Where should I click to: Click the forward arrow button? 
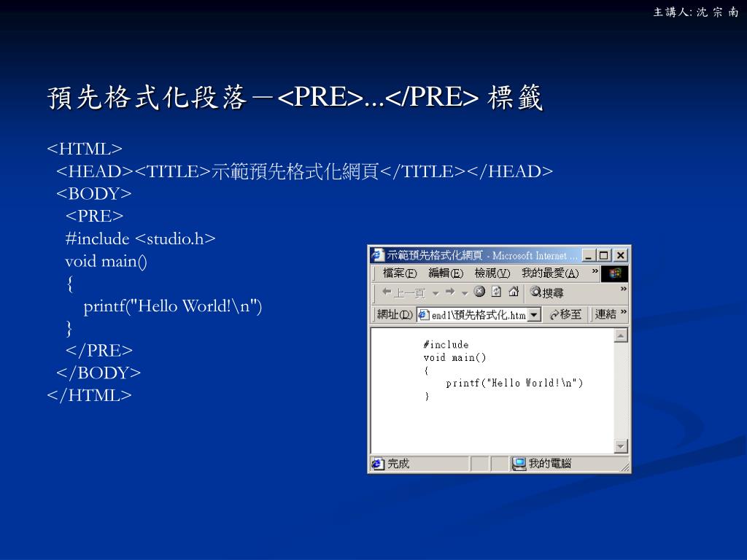450,292
